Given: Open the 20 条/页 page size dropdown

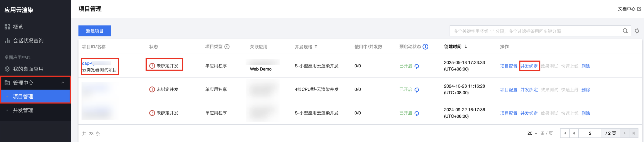Looking at the screenshot, I should pos(533,133).
